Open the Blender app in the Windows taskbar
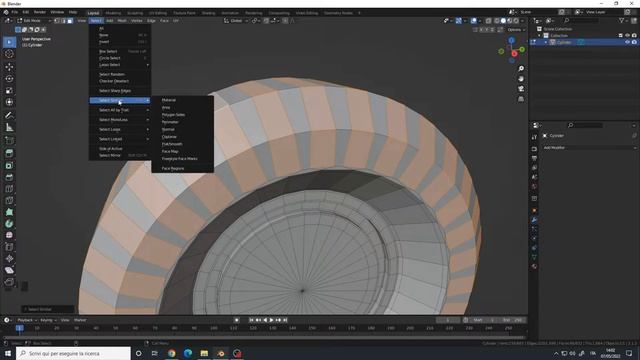 [220, 353]
